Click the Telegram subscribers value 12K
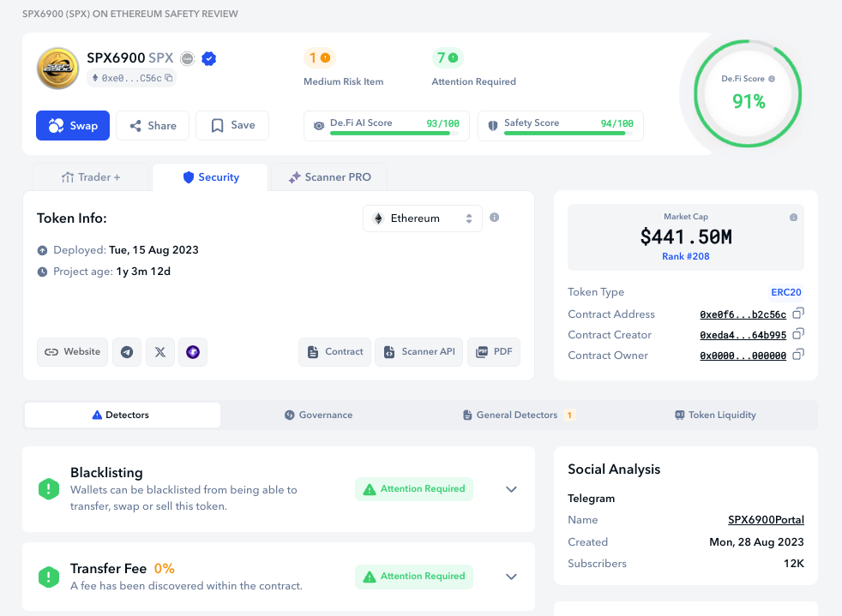 pyautogui.click(x=794, y=564)
